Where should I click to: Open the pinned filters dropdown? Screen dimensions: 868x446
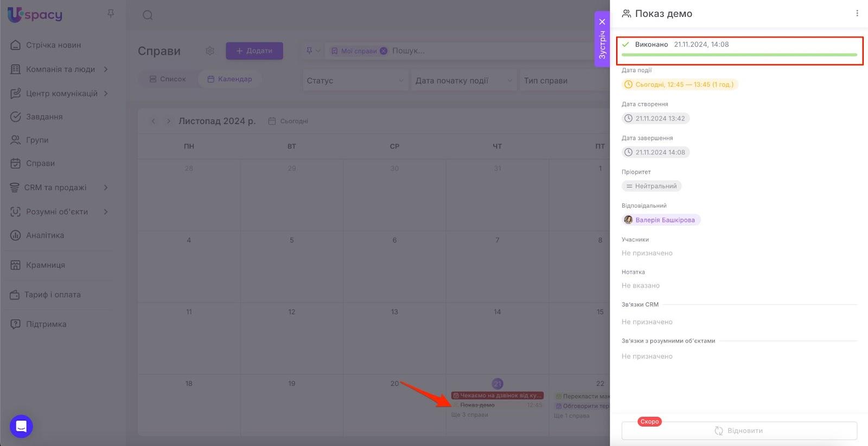(313, 51)
